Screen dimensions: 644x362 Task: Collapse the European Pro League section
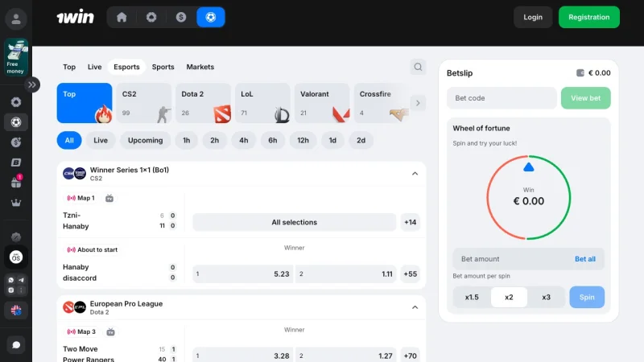(415, 307)
